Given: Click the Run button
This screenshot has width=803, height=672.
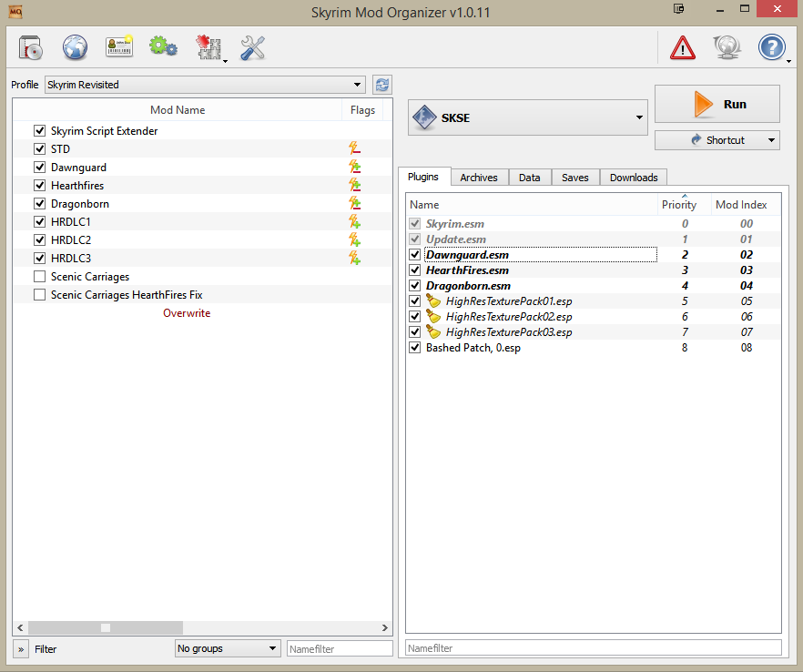Looking at the screenshot, I should 717,104.
